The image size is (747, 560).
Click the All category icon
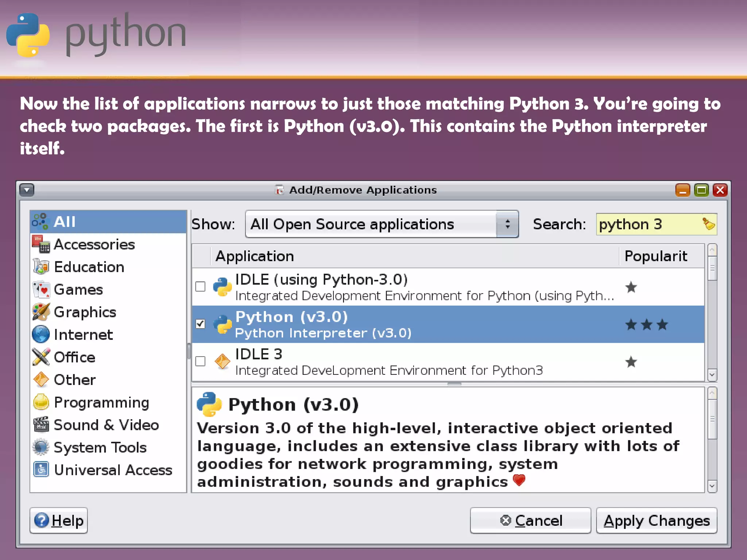click(40, 221)
